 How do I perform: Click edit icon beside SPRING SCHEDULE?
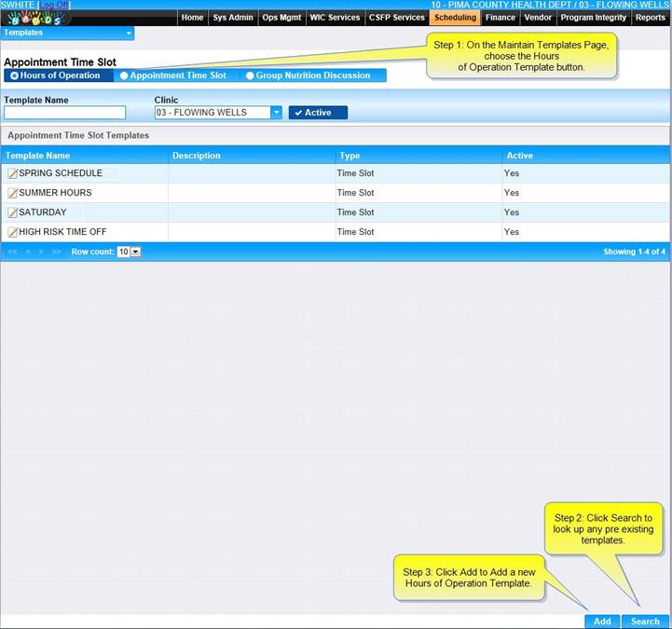coord(12,173)
